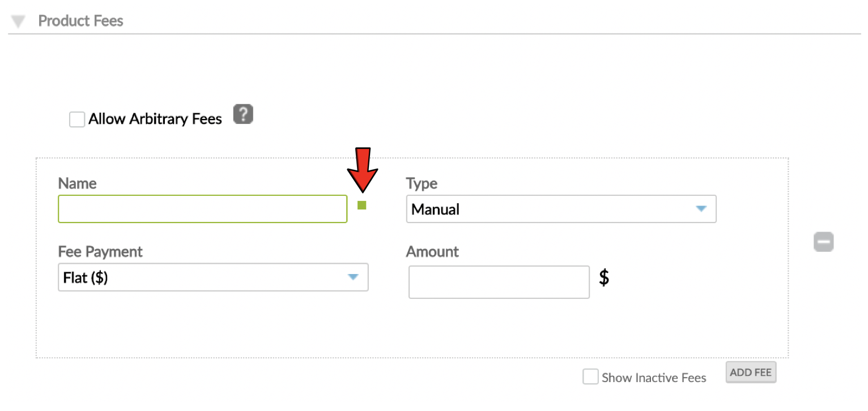Check the Show Inactive Fees box
The width and height of the screenshot is (868, 411).
click(x=590, y=376)
